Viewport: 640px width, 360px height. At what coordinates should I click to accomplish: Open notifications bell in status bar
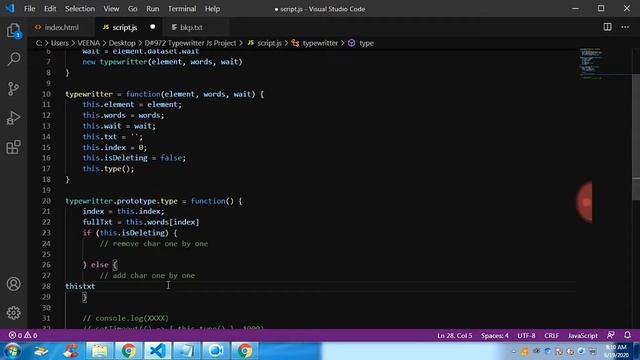(627, 335)
